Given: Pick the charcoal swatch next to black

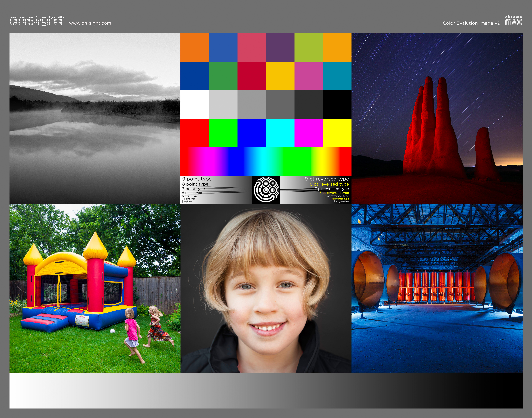Looking at the screenshot, I should click(x=309, y=104).
